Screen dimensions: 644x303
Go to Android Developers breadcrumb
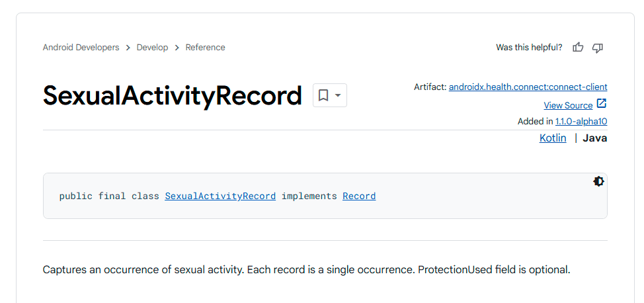pos(81,48)
